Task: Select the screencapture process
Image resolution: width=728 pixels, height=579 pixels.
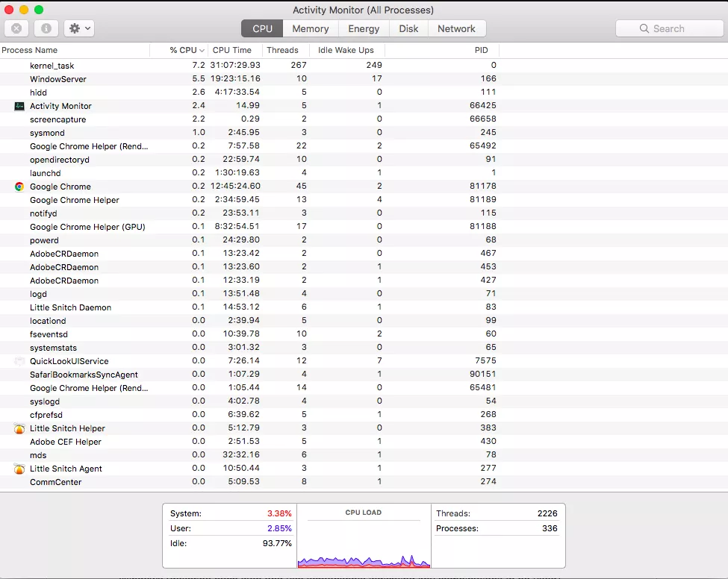Action: pyautogui.click(x=364, y=119)
